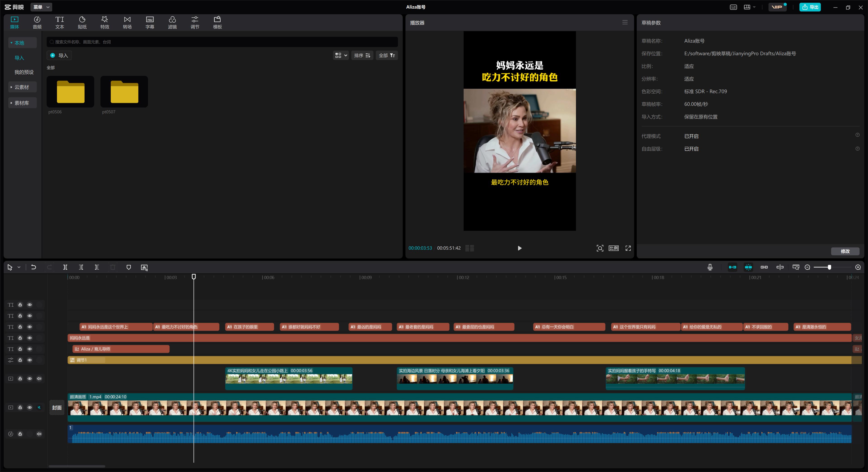
Task: Click the timeline zoom slider handle
Action: click(x=829, y=267)
